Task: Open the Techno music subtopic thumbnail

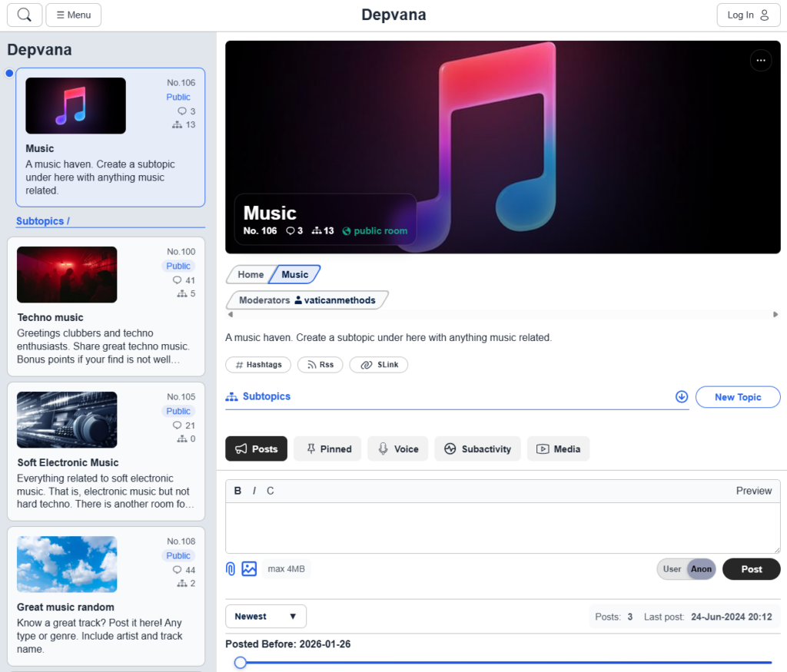Action: pos(67,274)
